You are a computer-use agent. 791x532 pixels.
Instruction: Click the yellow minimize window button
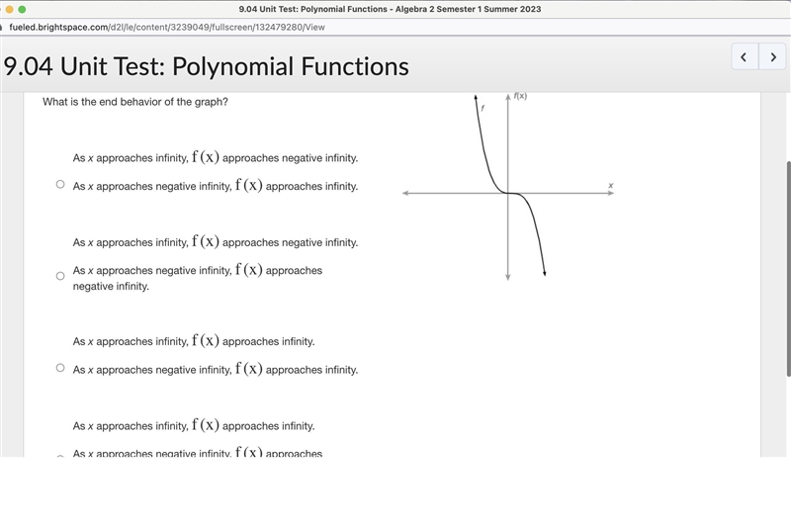(9, 9)
